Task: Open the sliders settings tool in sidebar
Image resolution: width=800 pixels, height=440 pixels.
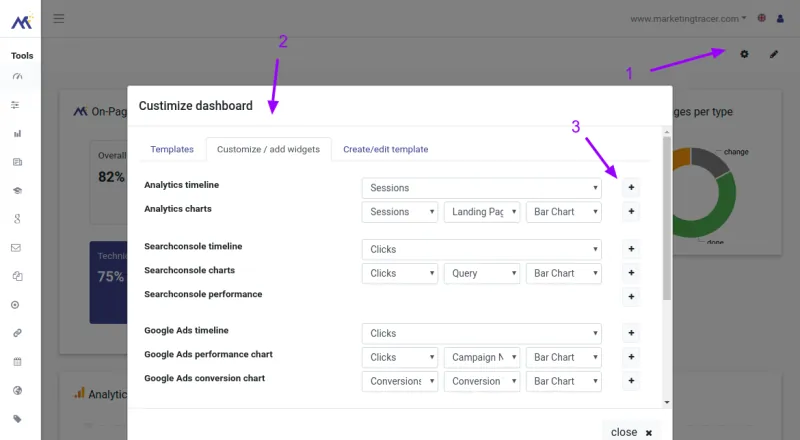Action: [x=15, y=105]
